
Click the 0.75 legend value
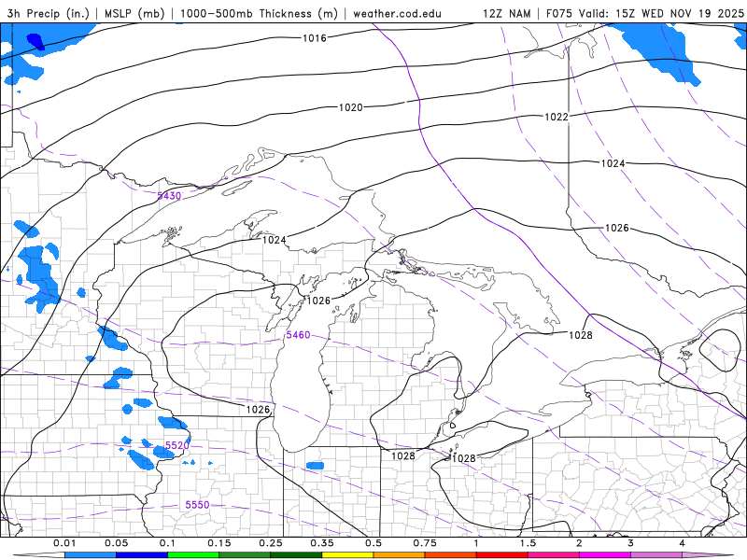pos(425,543)
